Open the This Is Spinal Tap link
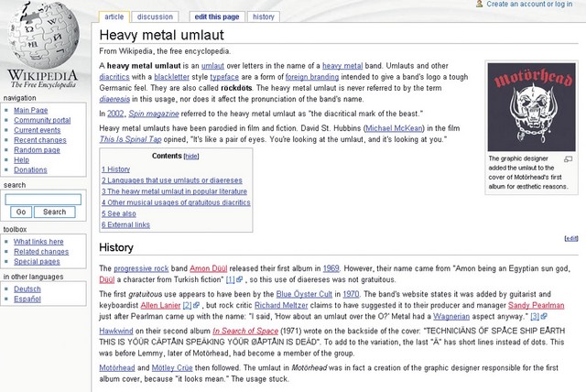 click(130, 139)
